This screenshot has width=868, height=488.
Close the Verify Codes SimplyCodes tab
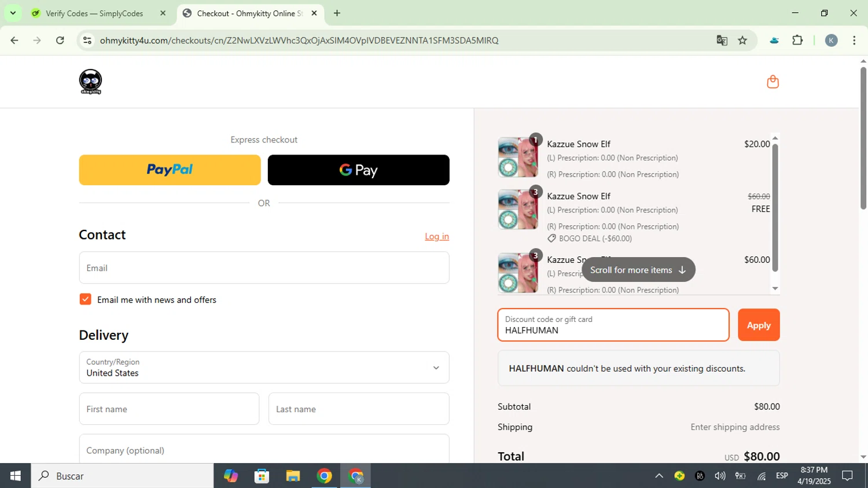tap(163, 13)
